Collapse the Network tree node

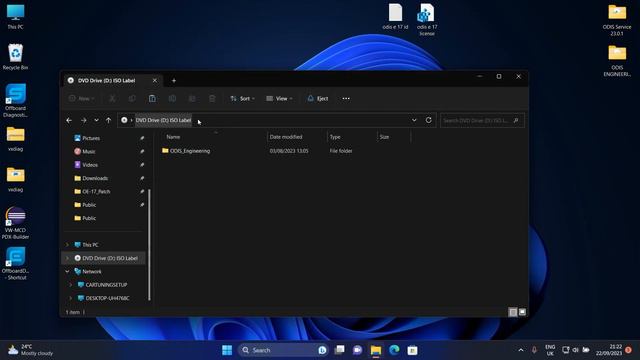tap(67, 271)
